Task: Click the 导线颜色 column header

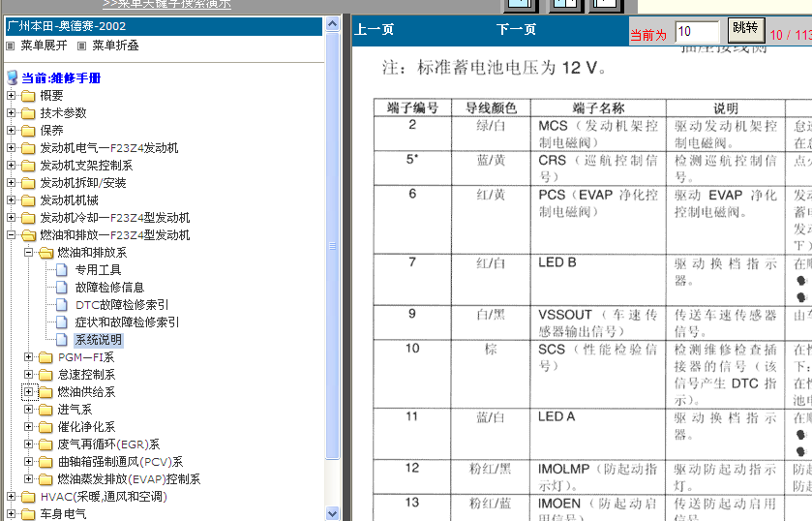Action: [x=491, y=107]
